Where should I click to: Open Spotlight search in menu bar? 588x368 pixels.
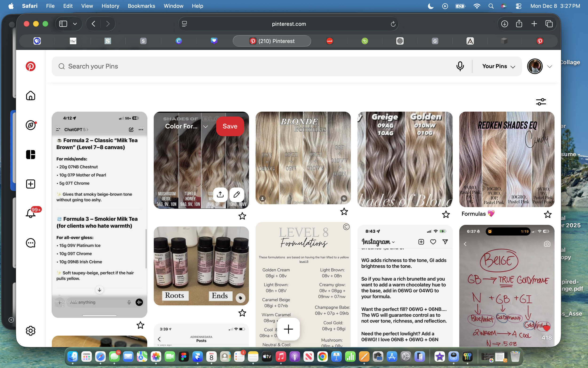point(491,6)
